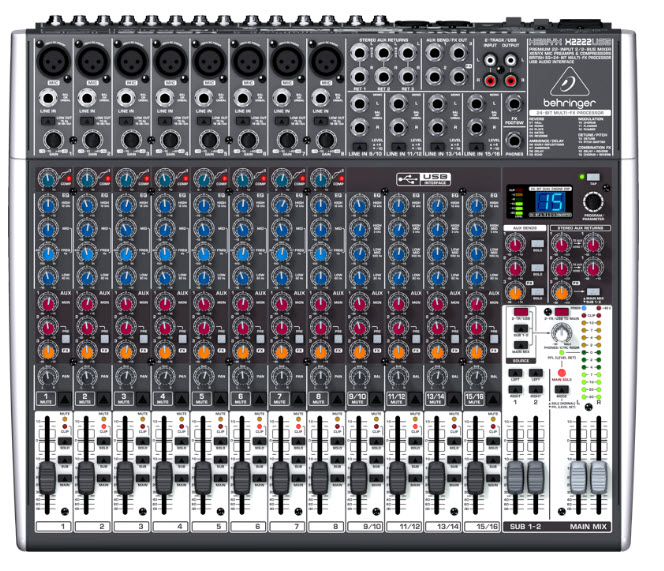664x571 pixels.
Task: Click channel 6 AUX 1 monitor knob
Action: coord(243,303)
